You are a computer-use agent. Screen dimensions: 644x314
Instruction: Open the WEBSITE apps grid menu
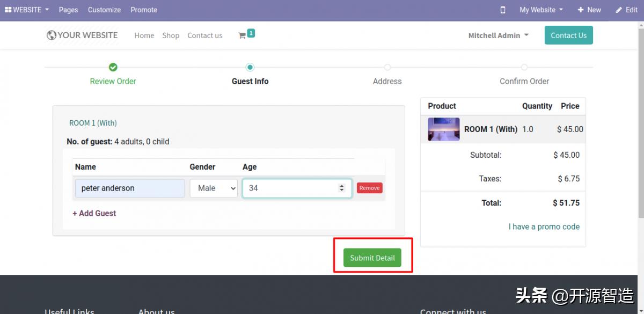(27, 10)
